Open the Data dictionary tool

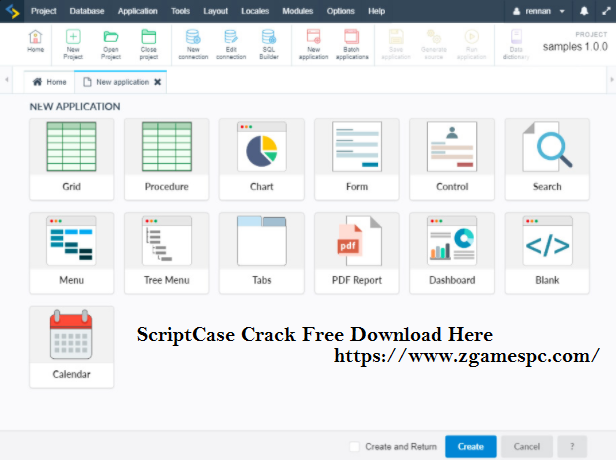(x=516, y=44)
